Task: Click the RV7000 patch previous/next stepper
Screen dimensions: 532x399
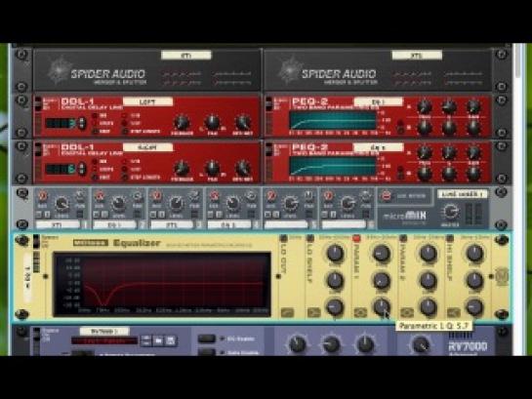Action: (x=146, y=340)
